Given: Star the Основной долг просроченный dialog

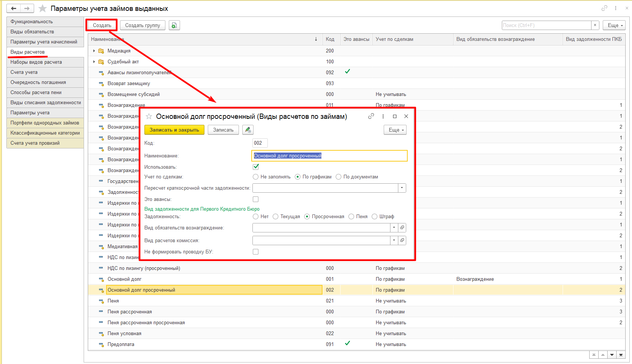Looking at the screenshot, I should pyautogui.click(x=149, y=117).
